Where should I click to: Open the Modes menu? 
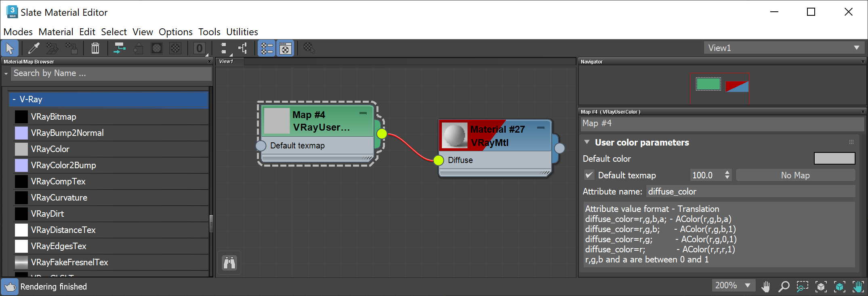18,32
